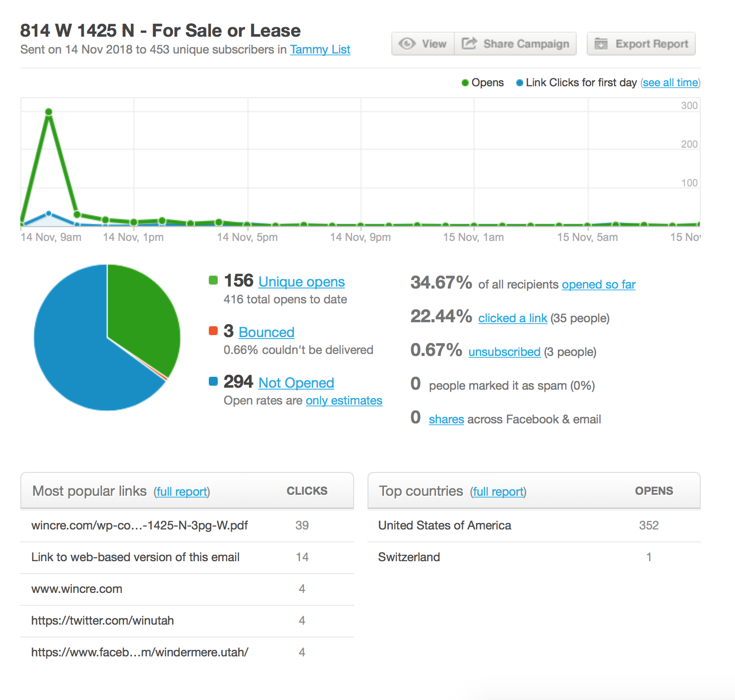Open full report for Top countries
The width and height of the screenshot is (735, 700).
click(x=498, y=492)
